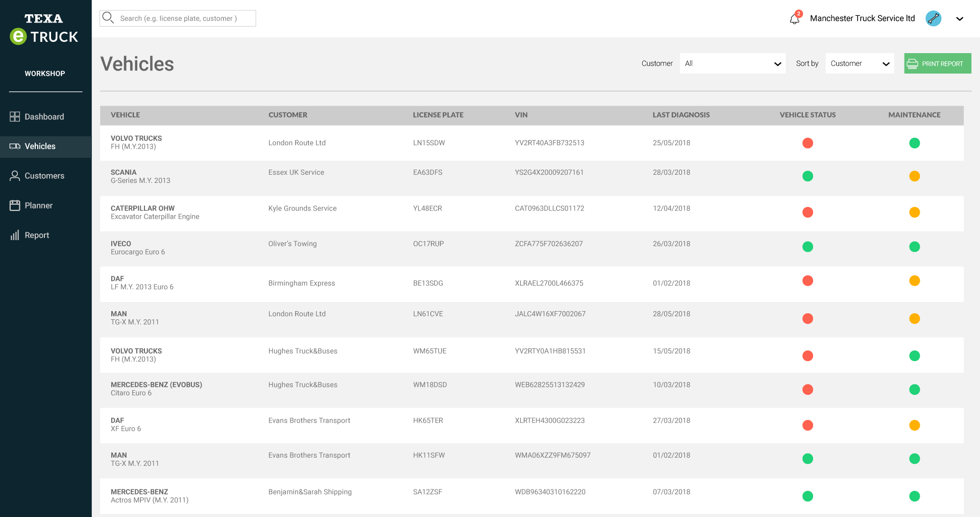This screenshot has width=980, height=517.
Task: Click red status dot for WM65TUE
Action: 807,356
